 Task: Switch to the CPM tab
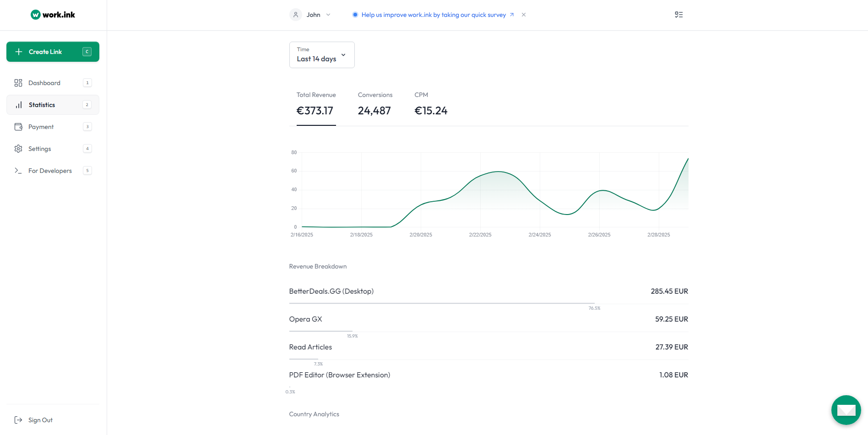(x=431, y=105)
